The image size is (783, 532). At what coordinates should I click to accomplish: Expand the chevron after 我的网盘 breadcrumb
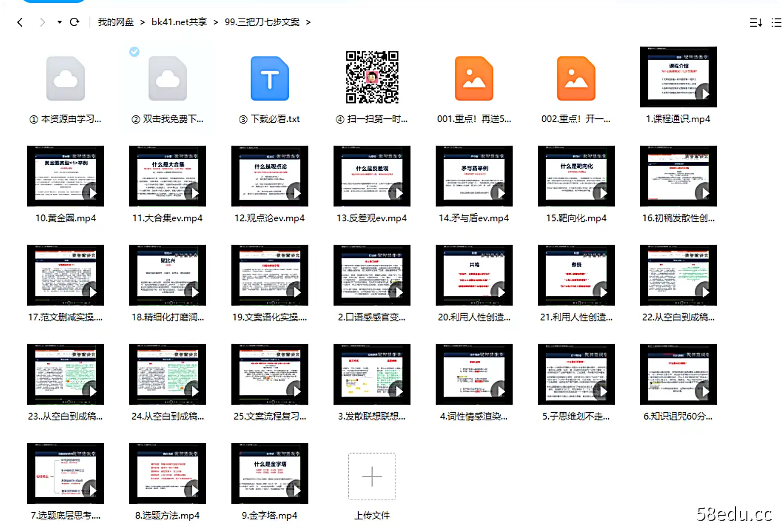pyautogui.click(x=142, y=22)
